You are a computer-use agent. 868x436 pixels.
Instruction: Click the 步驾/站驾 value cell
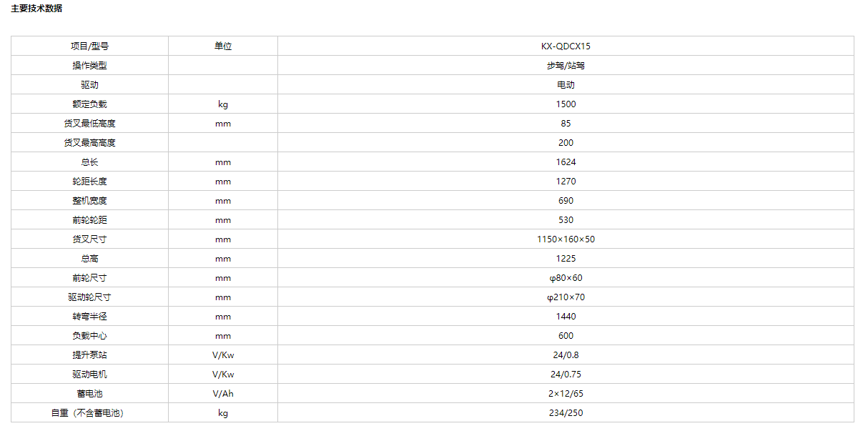[566, 65]
